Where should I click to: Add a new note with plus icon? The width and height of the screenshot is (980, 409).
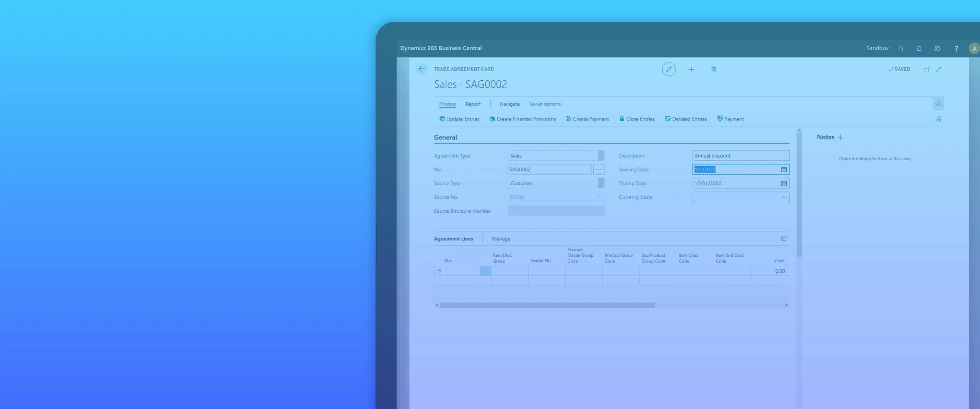coord(840,137)
